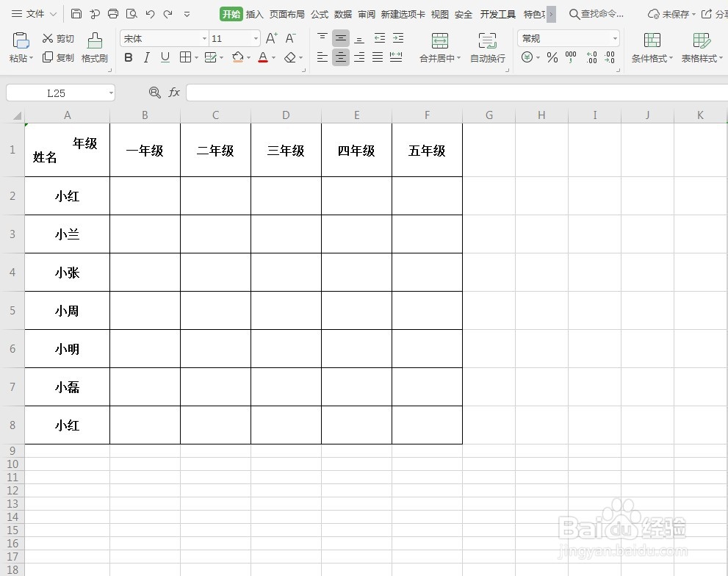Open the 条件格式 conditional formatting menu
Screen dimensions: 728x576
651,47
